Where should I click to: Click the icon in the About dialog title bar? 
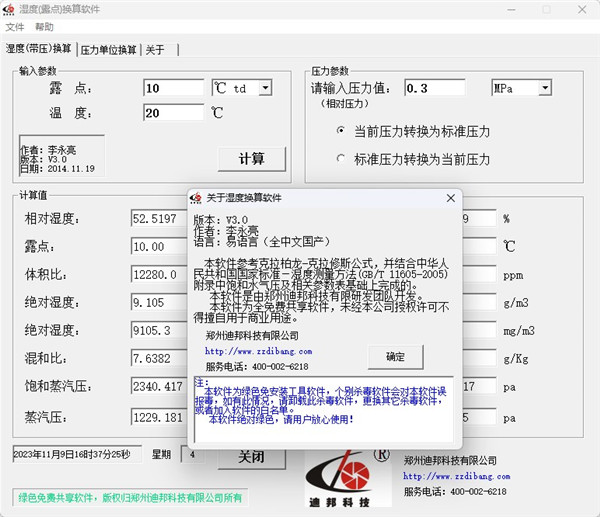(x=197, y=198)
